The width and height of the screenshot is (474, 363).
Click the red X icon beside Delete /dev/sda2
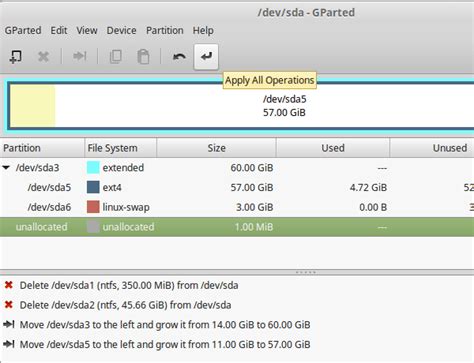pos(9,305)
